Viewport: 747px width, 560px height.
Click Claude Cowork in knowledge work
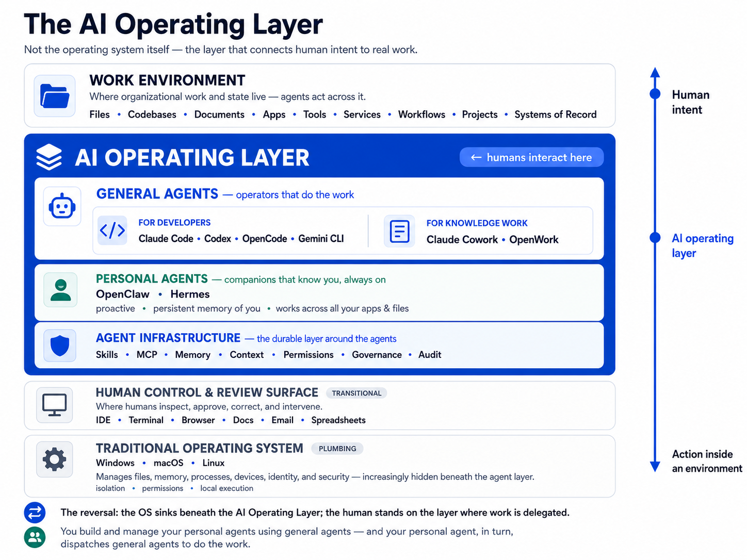[462, 240]
